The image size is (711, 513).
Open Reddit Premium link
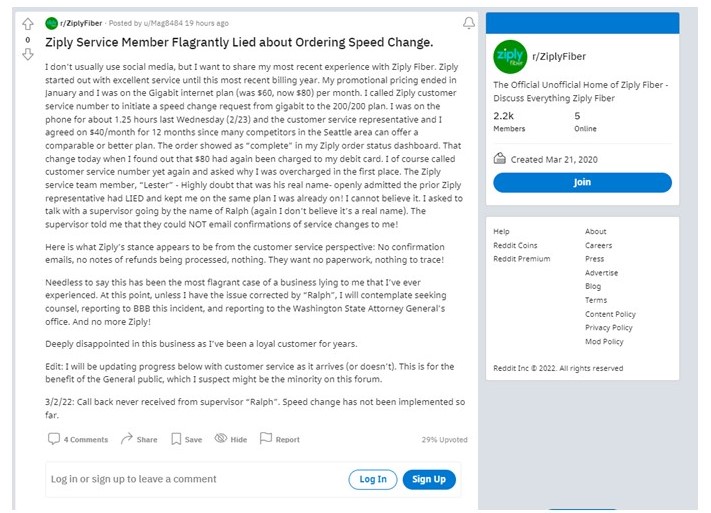tap(521, 259)
